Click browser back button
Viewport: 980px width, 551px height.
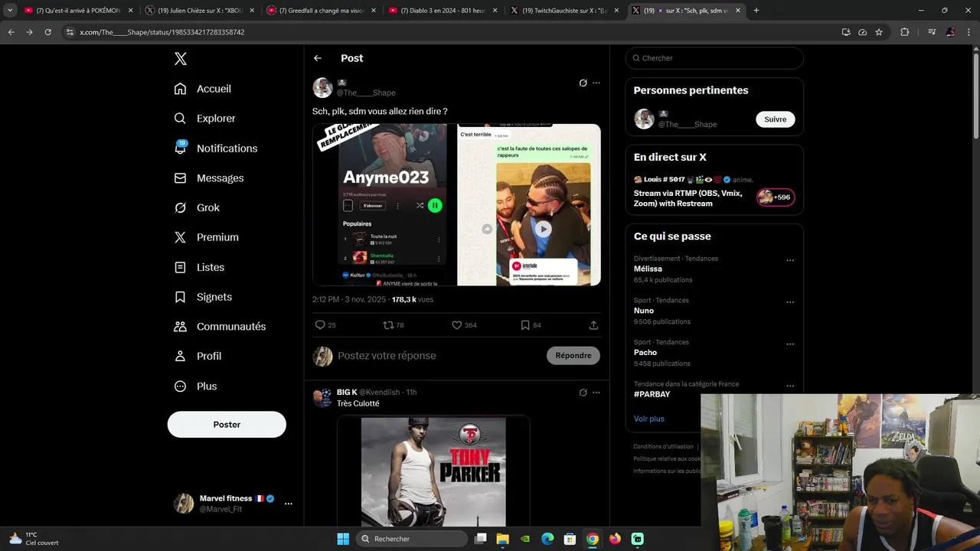[11, 32]
